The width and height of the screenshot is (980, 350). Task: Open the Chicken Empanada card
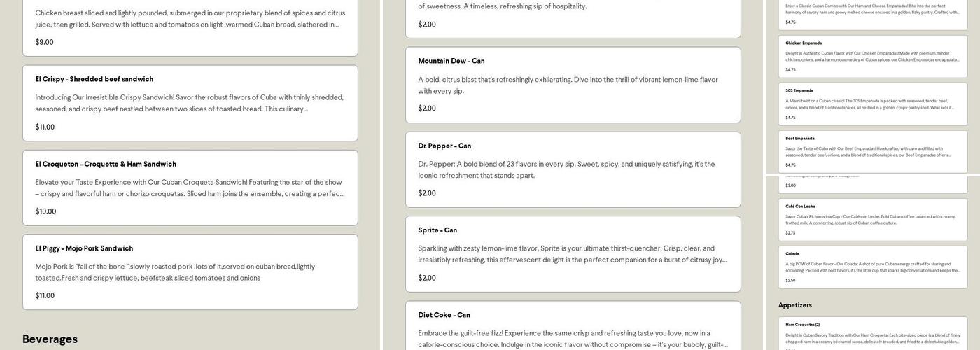(872, 56)
